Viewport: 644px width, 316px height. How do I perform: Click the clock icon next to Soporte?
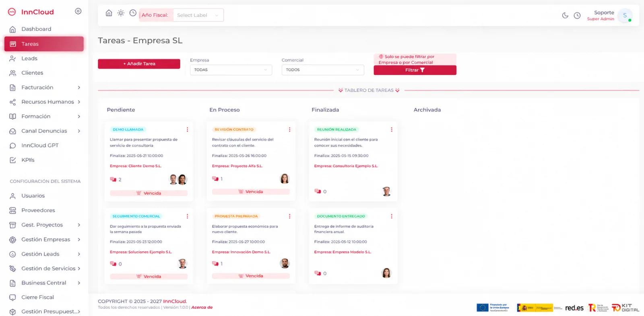(577, 15)
